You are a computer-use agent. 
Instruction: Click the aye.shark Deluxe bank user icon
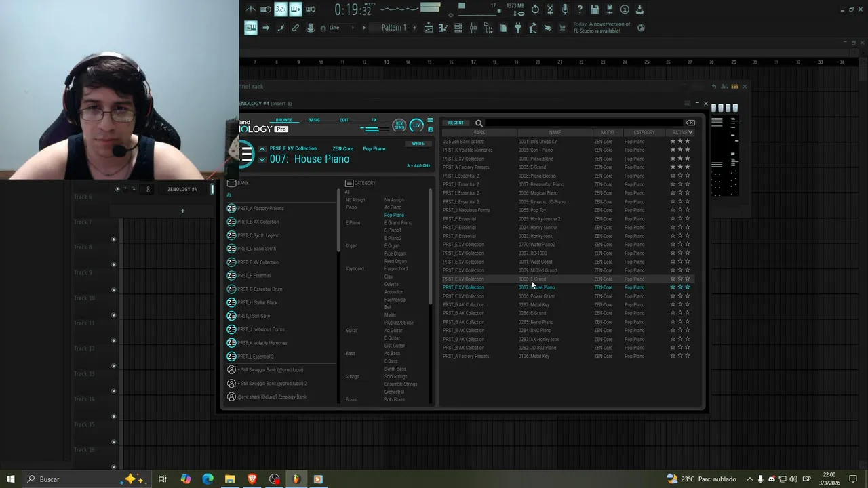point(231,397)
